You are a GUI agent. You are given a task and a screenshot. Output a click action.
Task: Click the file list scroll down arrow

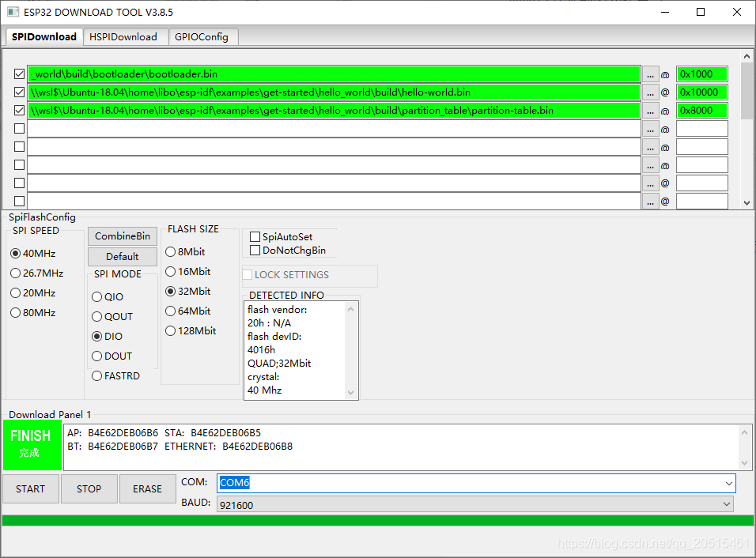[747, 203]
